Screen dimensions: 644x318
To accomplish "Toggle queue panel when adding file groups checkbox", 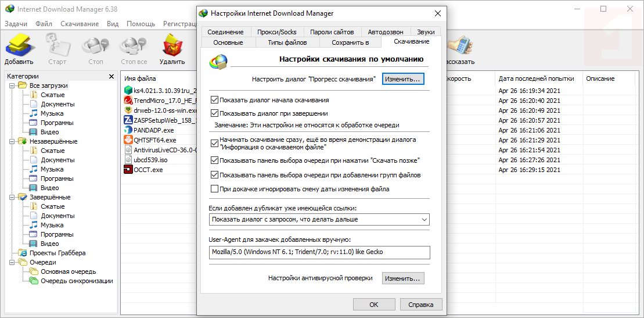I will (214, 175).
